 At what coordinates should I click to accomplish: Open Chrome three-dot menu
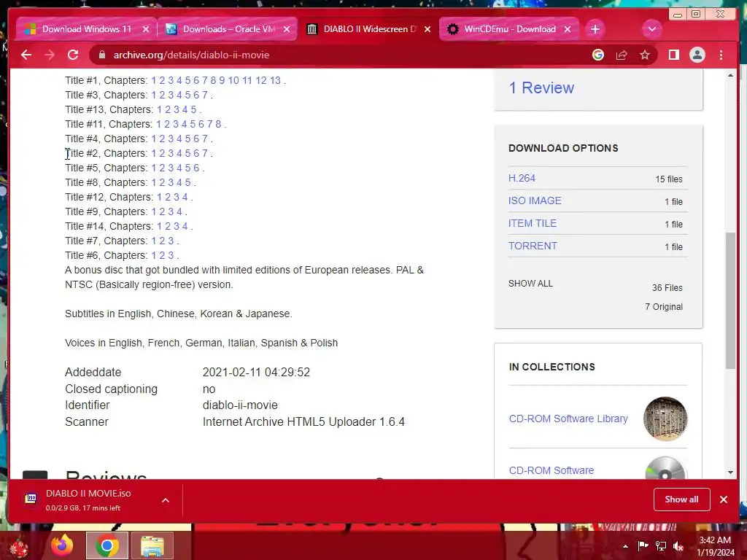click(721, 55)
